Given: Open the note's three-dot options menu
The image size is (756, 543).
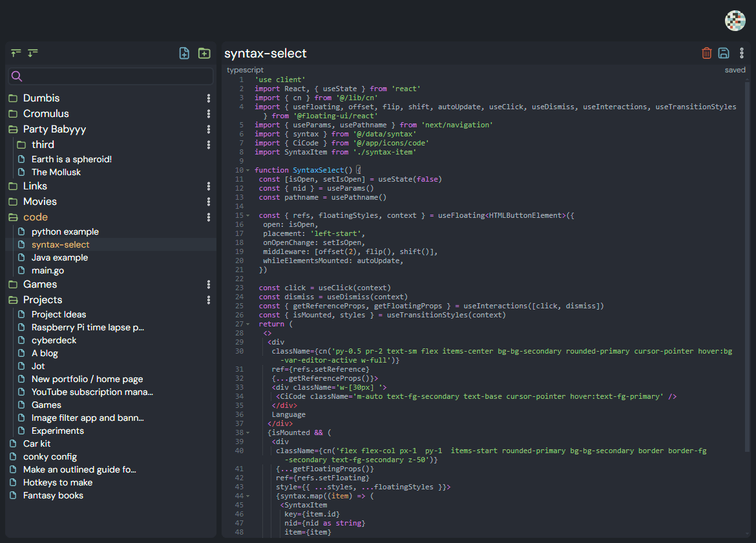Looking at the screenshot, I should 742,53.
